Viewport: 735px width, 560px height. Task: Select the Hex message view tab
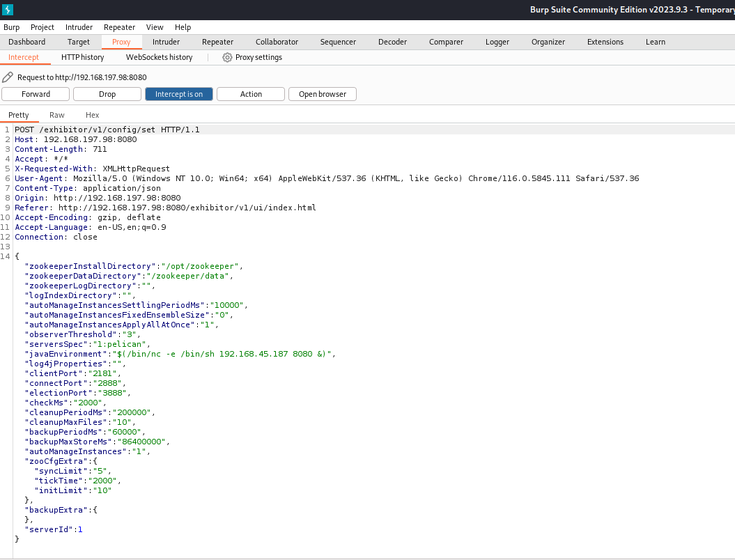point(93,115)
